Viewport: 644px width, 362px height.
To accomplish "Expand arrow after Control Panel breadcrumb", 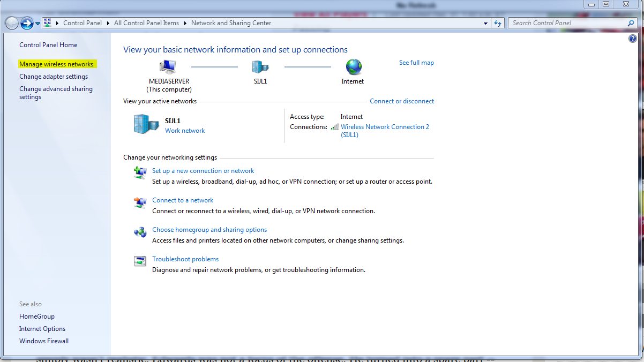I will point(108,23).
